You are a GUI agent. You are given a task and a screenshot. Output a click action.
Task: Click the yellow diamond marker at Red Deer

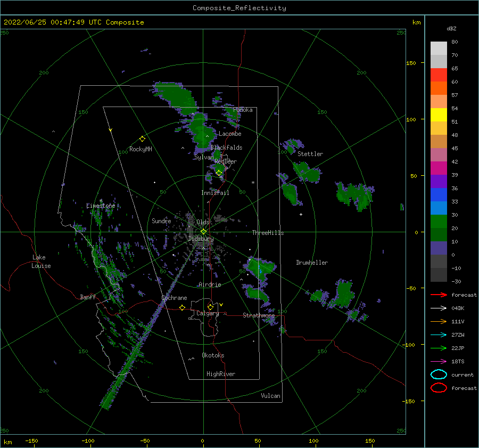click(219, 173)
